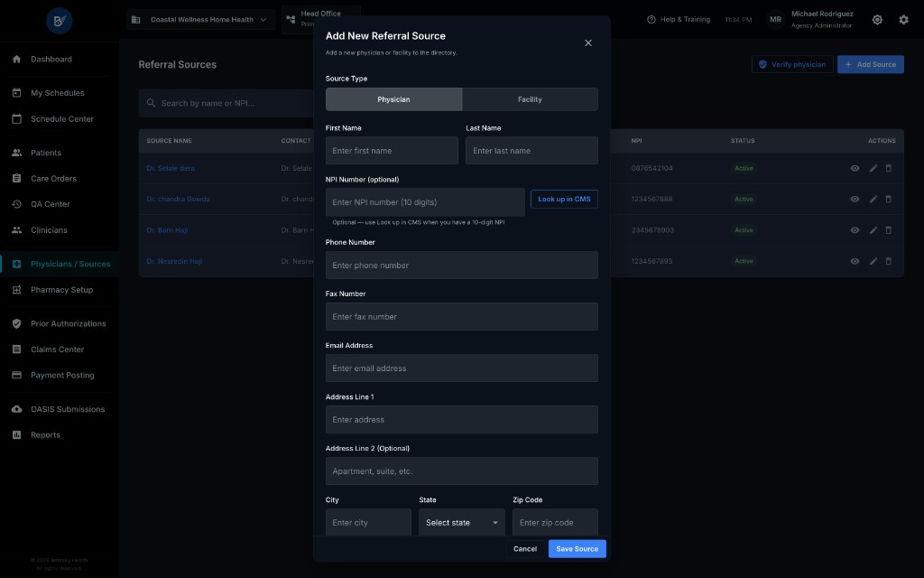Focus the fax number field
This screenshot has width=924, height=578.
461,317
